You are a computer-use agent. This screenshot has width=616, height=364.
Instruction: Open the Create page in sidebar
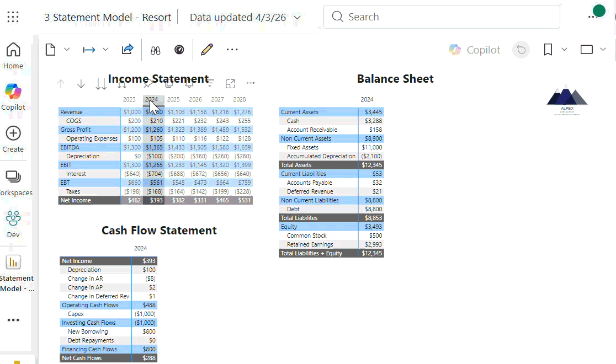coord(13,138)
